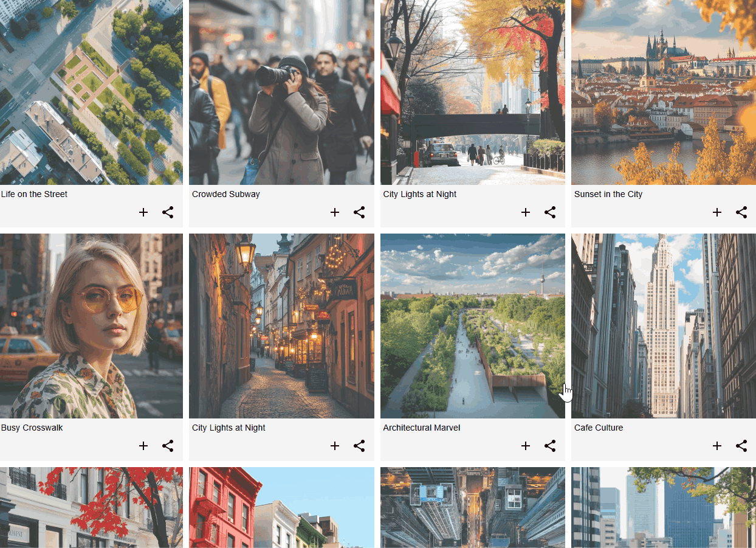Open the top-down skyscraper street photo
Screen dimensions: 756x548
tap(473, 507)
